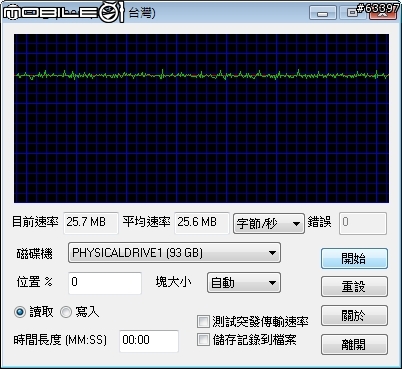The height and width of the screenshot is (369, 402).
Task: Click the 磁碟機 label
Action: [35, 254]
